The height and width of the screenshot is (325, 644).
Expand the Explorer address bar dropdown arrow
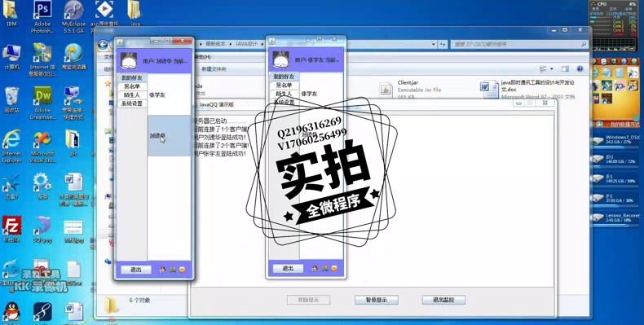point(434,44)
